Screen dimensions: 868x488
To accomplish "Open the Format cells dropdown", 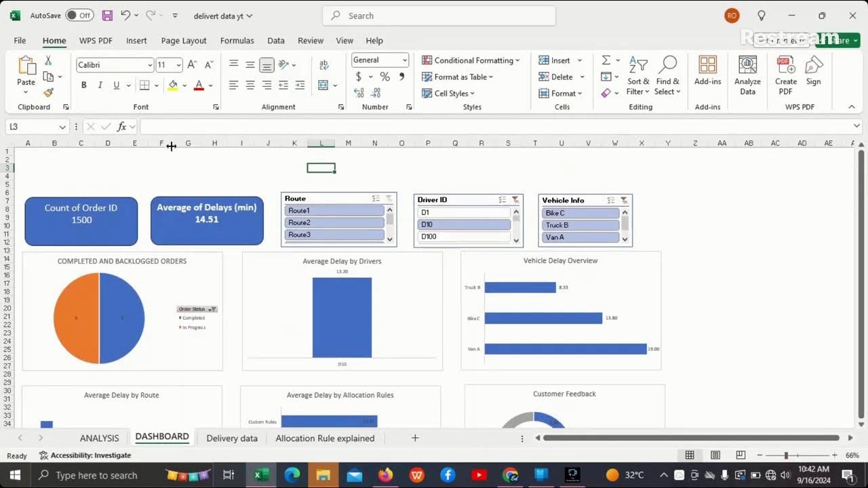I will click(561, 94).
